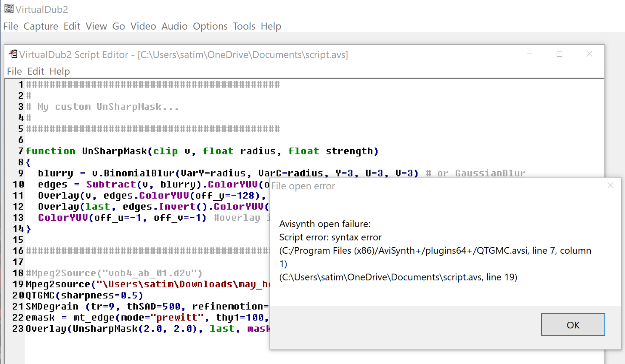This screenshot has height=364, width=625.
Task: Click the 'Script error: syntax error' text
Action: click(330, 237)
